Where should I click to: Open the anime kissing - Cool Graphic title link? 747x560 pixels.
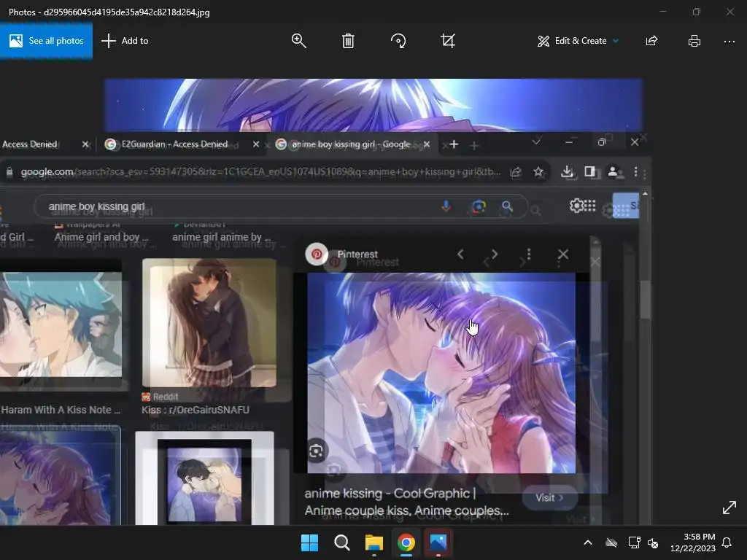point(406,502)
